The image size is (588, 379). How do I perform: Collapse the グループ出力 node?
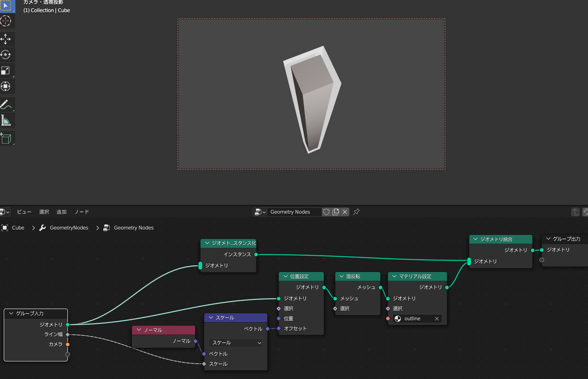click(x=548, y=239)
